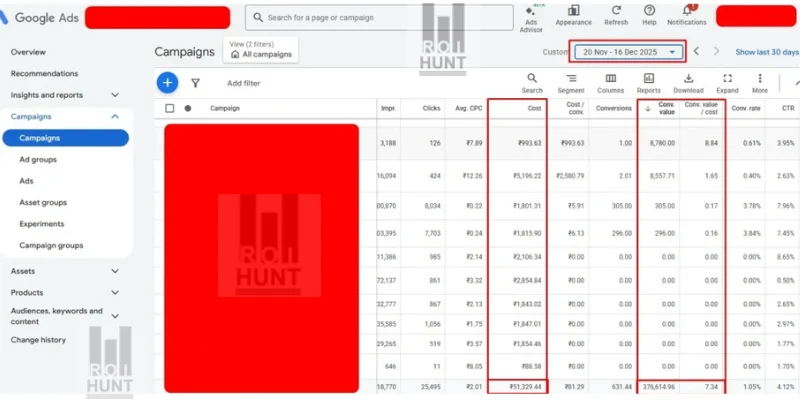
Task: Sort by the Conv. value column header
Action: (666, 108)
